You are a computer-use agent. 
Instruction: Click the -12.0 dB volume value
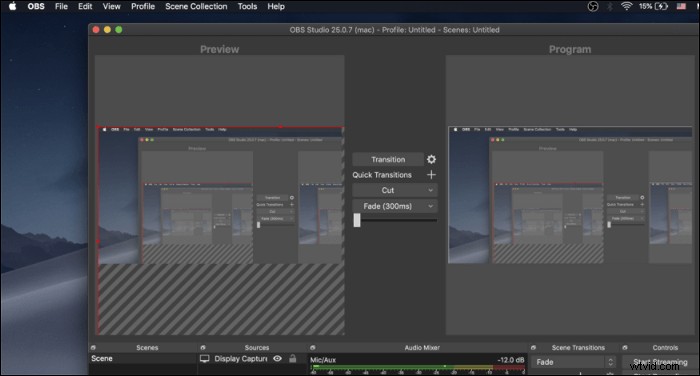click(x=511, y=360)
